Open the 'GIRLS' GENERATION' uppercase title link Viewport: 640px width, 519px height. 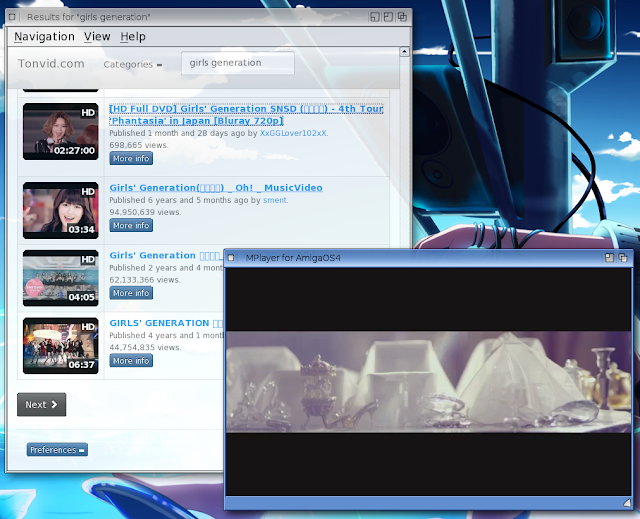[x=166, y=323]
